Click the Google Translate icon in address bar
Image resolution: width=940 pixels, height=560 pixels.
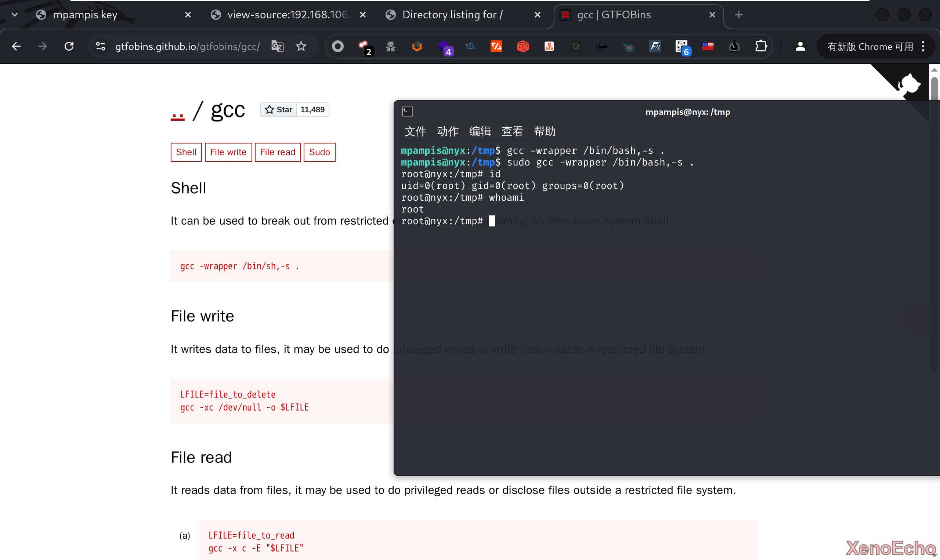click(278, 46)
